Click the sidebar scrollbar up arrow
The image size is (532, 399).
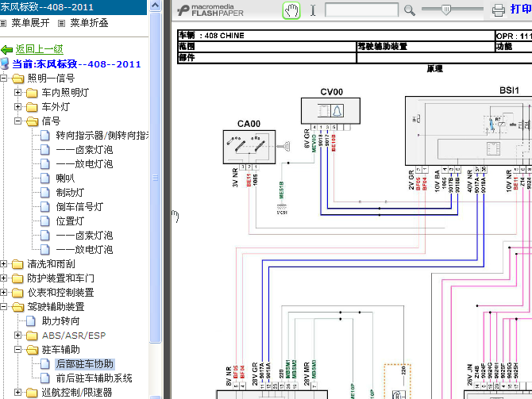tap(155, 5)
